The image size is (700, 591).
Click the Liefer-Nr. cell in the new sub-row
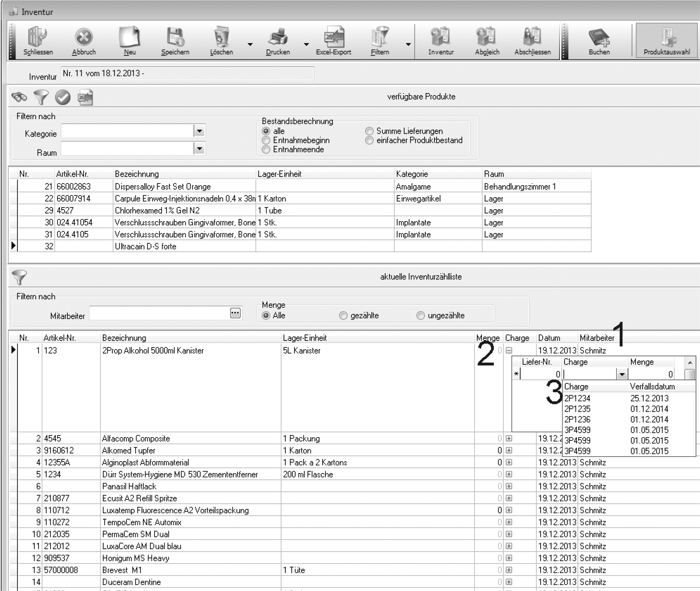(541, 374)
